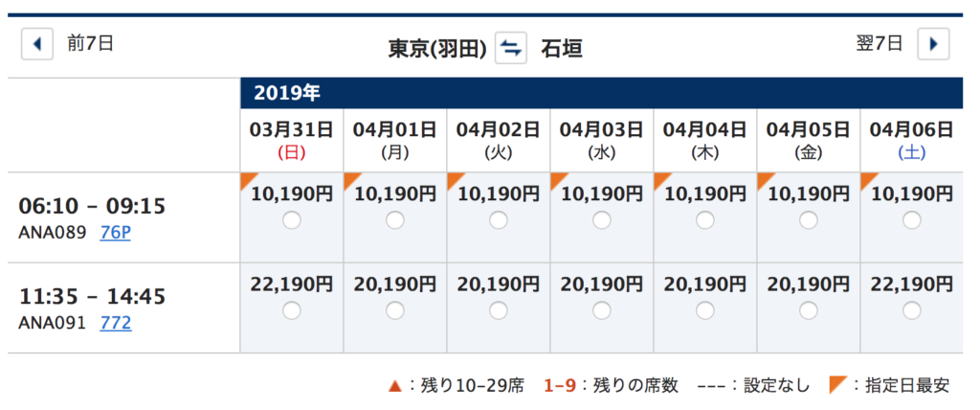This screenshot has height=410, width=980.
Task: Select 20,190円 fare for ANA091 on 04月01日
Action: coord(395,310)
